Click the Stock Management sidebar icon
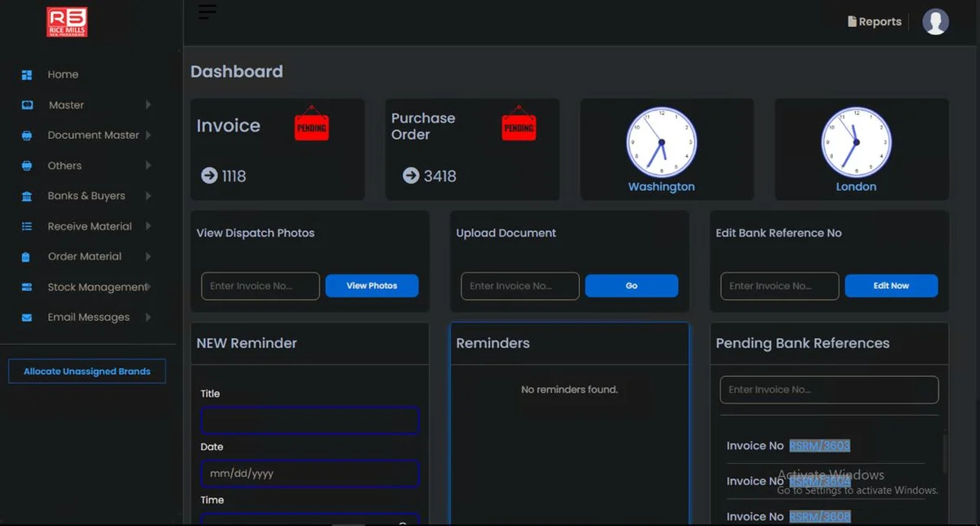The image size is (980, 526). coord(27,288)
